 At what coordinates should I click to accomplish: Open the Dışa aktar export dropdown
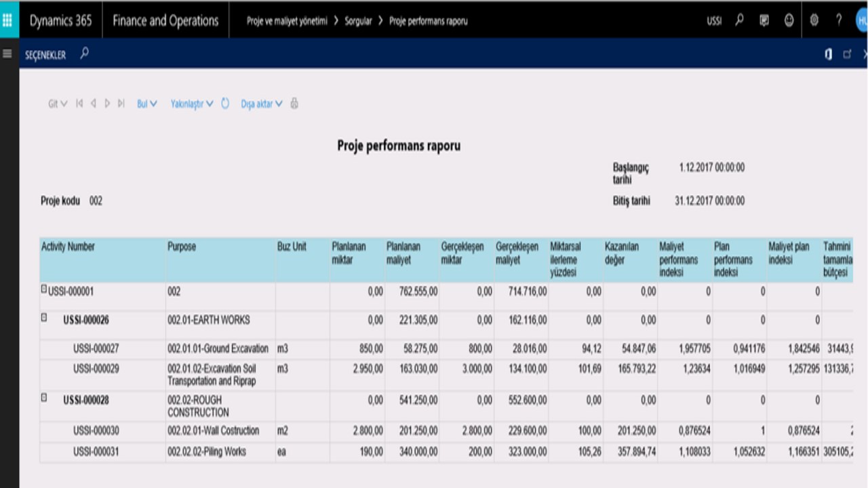pyautogui.click(x=262, y=104)
